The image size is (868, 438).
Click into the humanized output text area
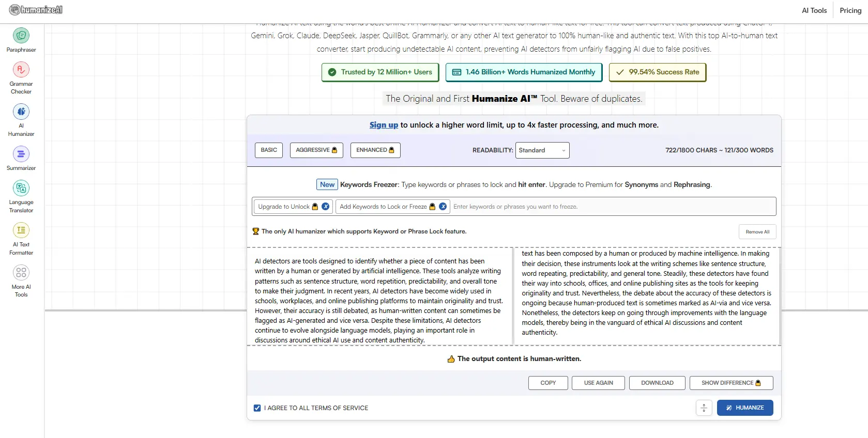coord(646,296)
